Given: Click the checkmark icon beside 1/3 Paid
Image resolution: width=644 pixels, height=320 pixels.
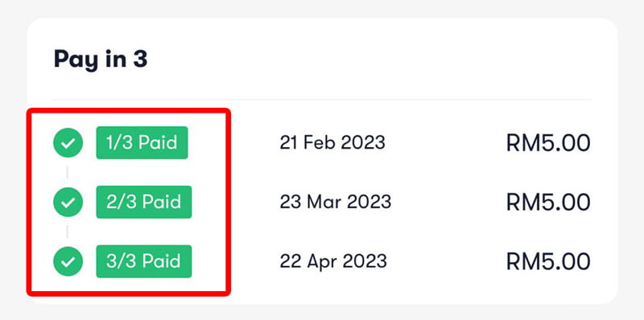Looking at the screenshot, I should click(x=68, y=143).
